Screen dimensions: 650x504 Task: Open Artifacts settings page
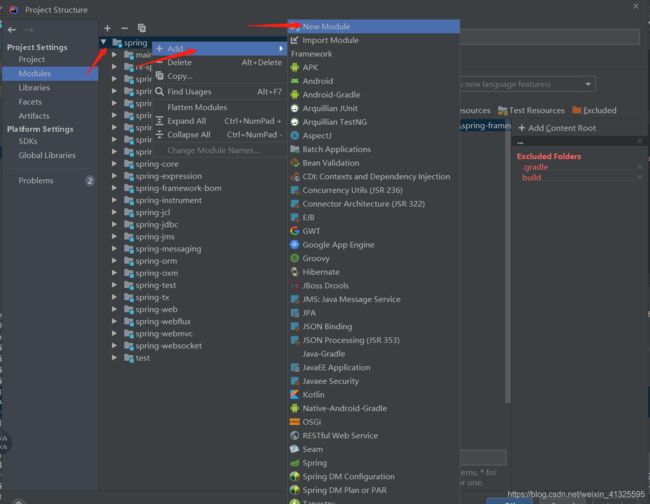point(34,116)
